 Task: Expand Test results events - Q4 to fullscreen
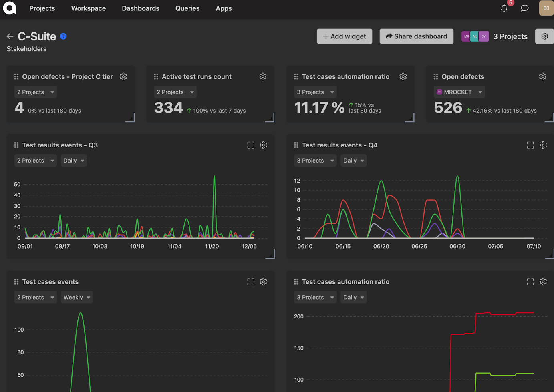point(530,145)
